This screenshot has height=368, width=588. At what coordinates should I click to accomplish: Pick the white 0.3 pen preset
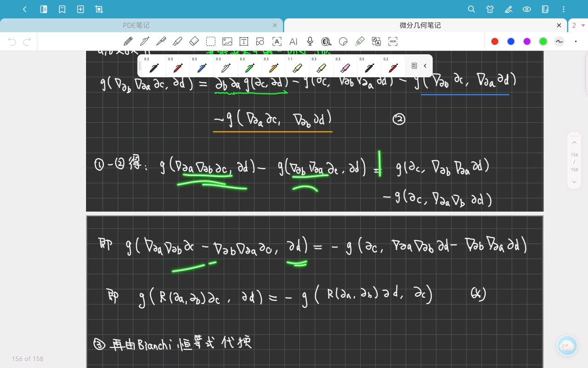[x=225, y=66]
